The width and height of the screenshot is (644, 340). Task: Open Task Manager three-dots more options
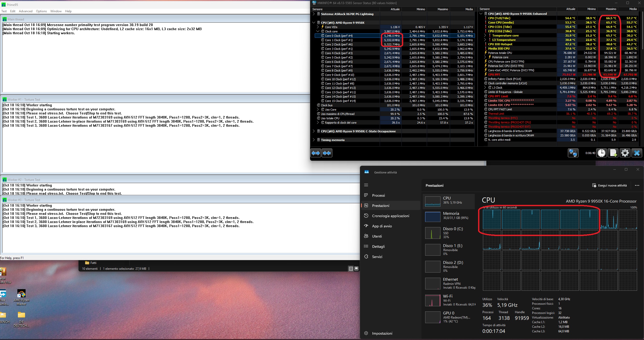tap(637, 185)
